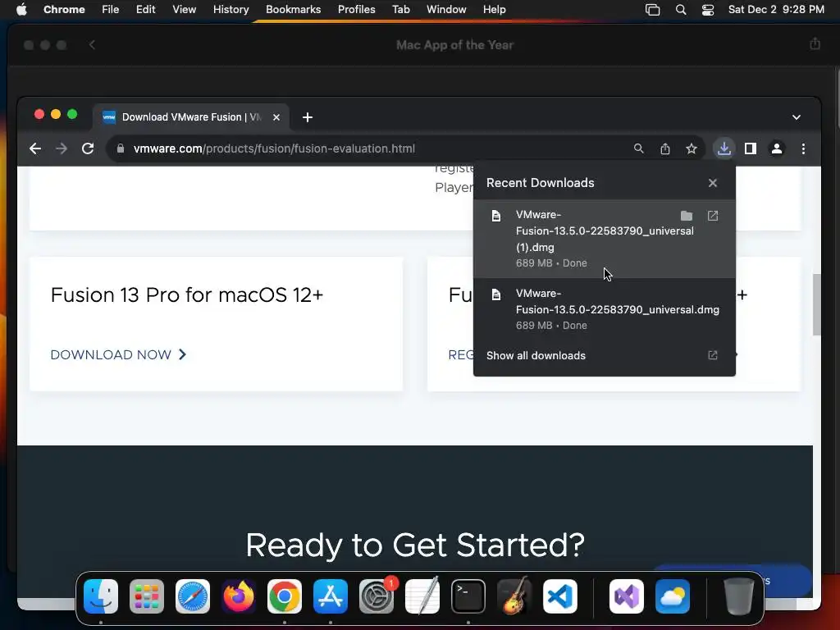The image size is (840, 630).
Task: Click DOWNLOAD NOW under Fusion 13 Pro
Action: (x=118, y=354)
